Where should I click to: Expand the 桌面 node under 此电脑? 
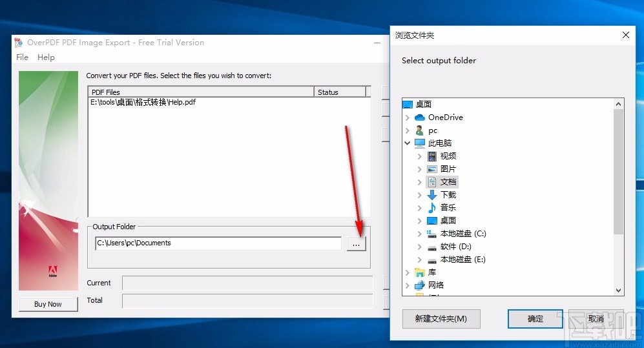pos(419,221)
